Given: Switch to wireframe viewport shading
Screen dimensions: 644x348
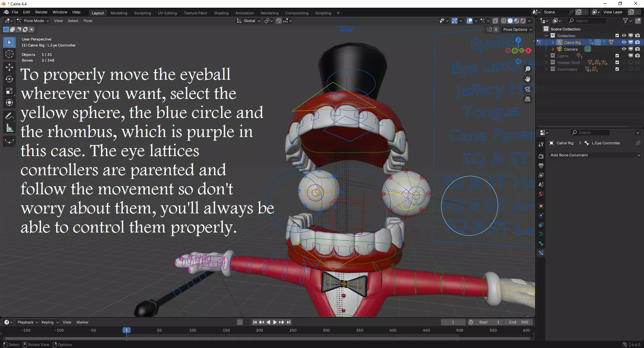Looking at the screenshot, I should point(504,21).
